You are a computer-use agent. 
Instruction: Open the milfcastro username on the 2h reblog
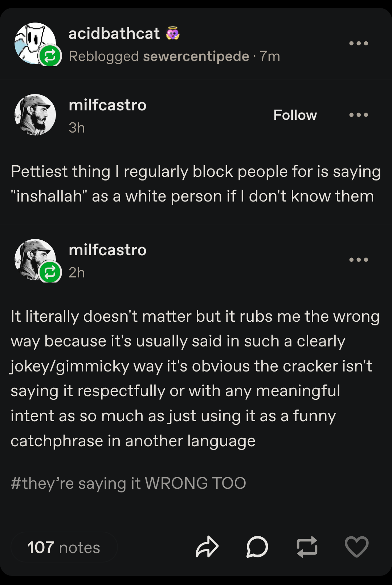click(107, 250)
